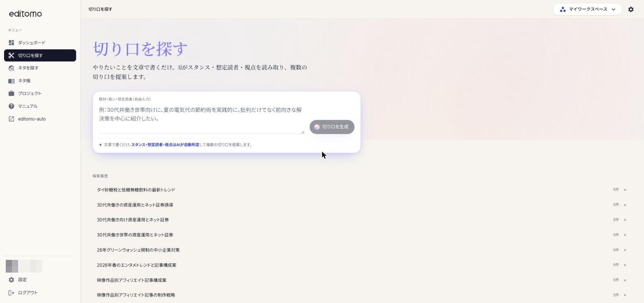Image resolution: width=644 pixels, height=303 pixels.
Task: Open history 30代共働き向け資産運用とネット証券
Action: click(x=133, y=220)
